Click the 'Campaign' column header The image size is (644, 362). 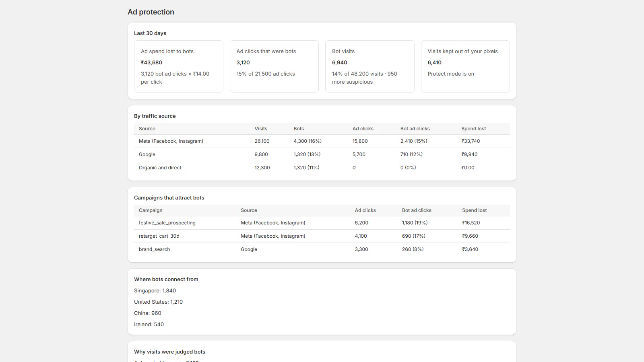(151, 210)
